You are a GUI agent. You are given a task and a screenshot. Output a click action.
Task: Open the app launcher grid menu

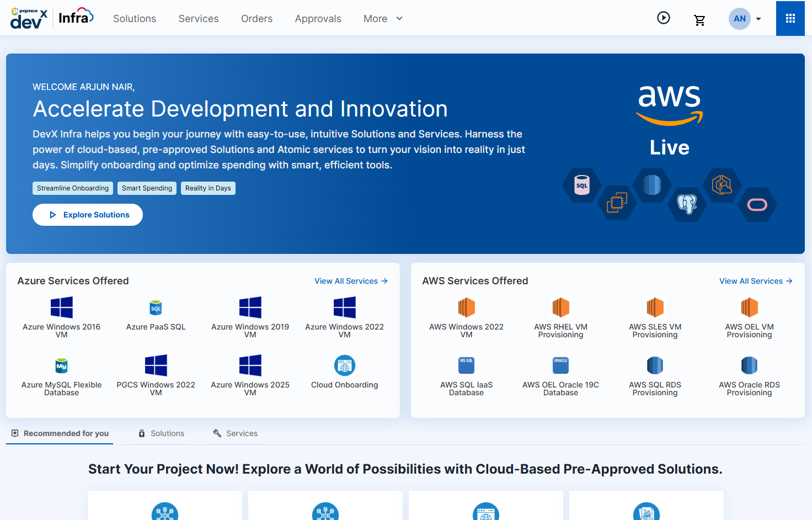(x=790, y=18)
